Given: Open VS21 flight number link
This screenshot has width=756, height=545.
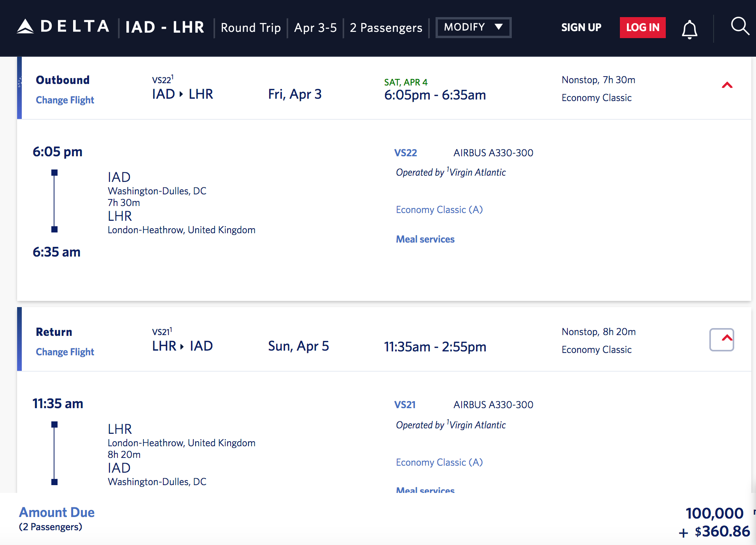Looking at the screenshot, I should (405, 405).
